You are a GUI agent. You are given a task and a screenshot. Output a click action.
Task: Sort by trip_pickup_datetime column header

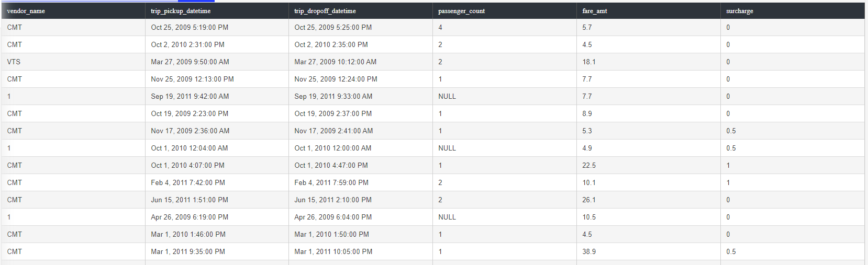(217, 11)
